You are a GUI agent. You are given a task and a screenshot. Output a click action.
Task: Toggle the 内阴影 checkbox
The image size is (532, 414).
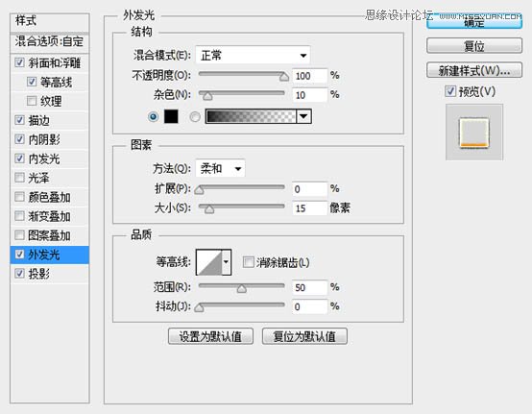[x=19, y=139]
